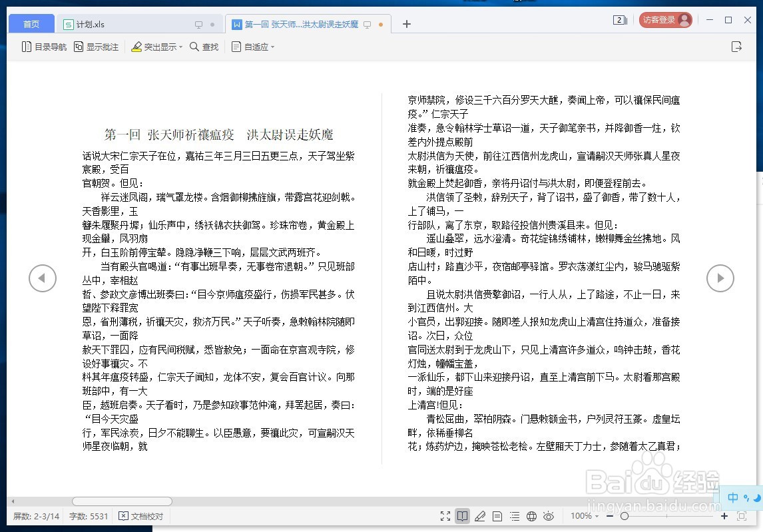763x532 pixels.
Task: Switch to edit mode pencil icon
Action: coord(480,517)
